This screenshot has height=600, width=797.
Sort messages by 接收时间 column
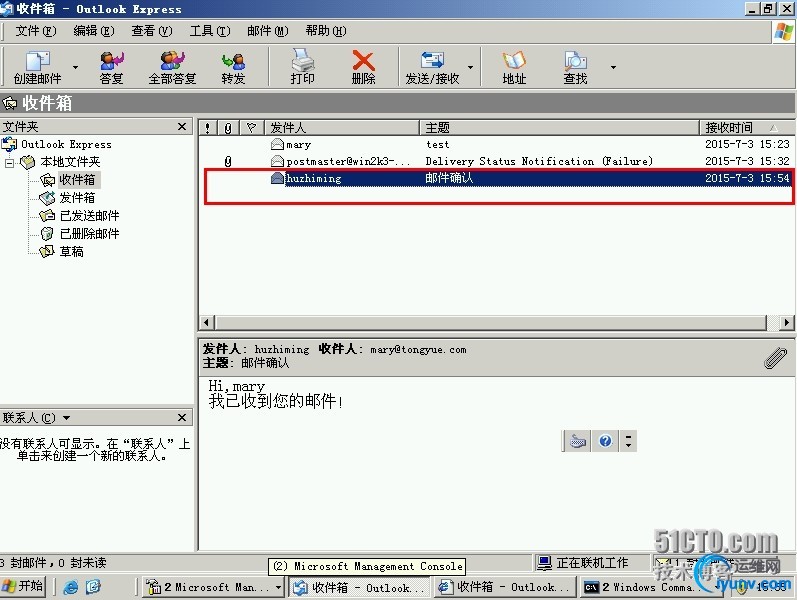(746, 128)
